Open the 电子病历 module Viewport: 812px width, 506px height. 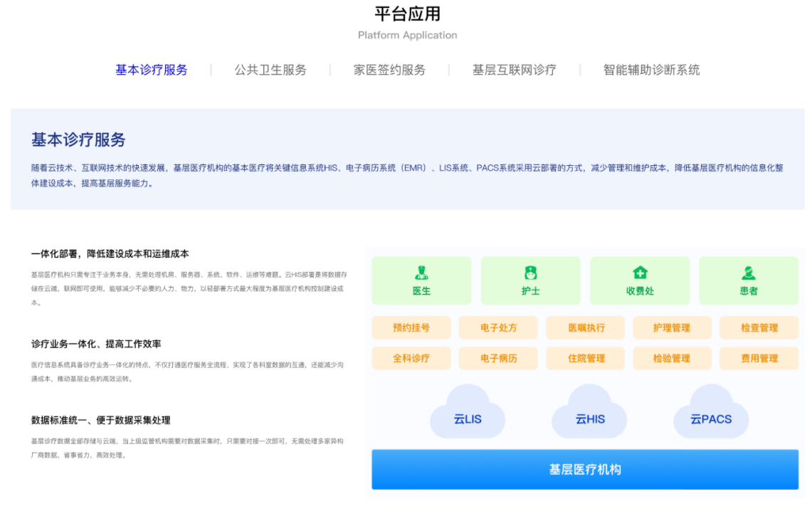click(x=498, y=358)
